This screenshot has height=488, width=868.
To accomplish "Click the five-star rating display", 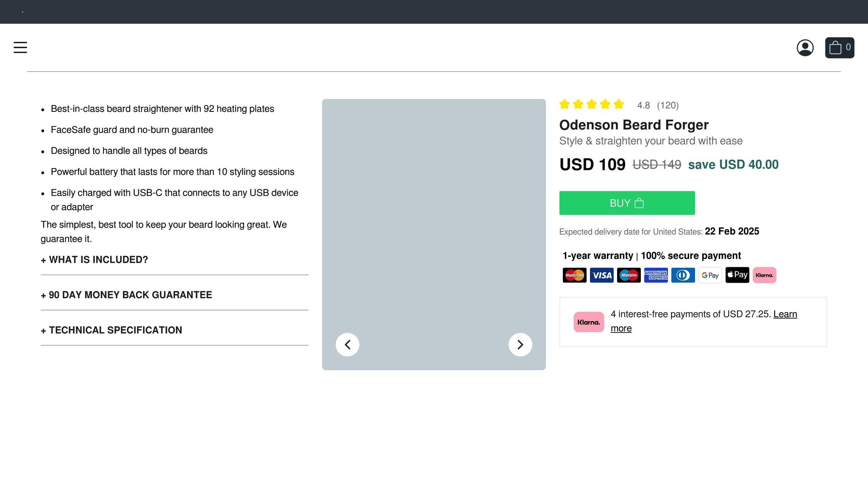I will (x=591, y=105).
